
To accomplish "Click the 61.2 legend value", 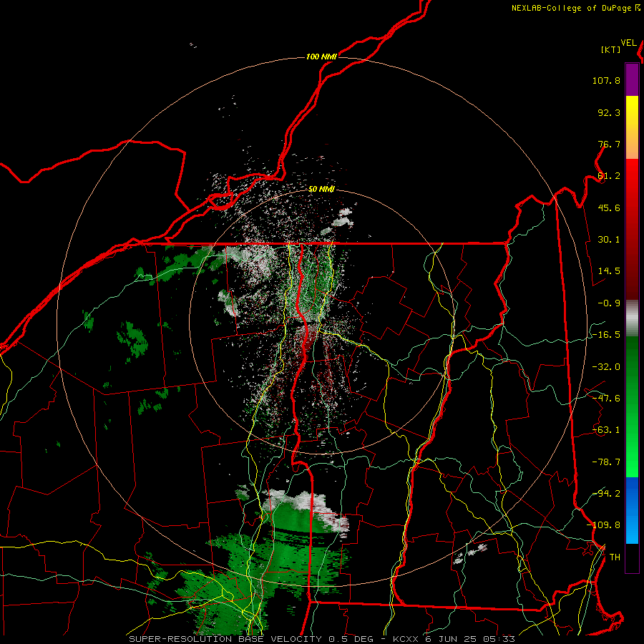I will [609, 176].
